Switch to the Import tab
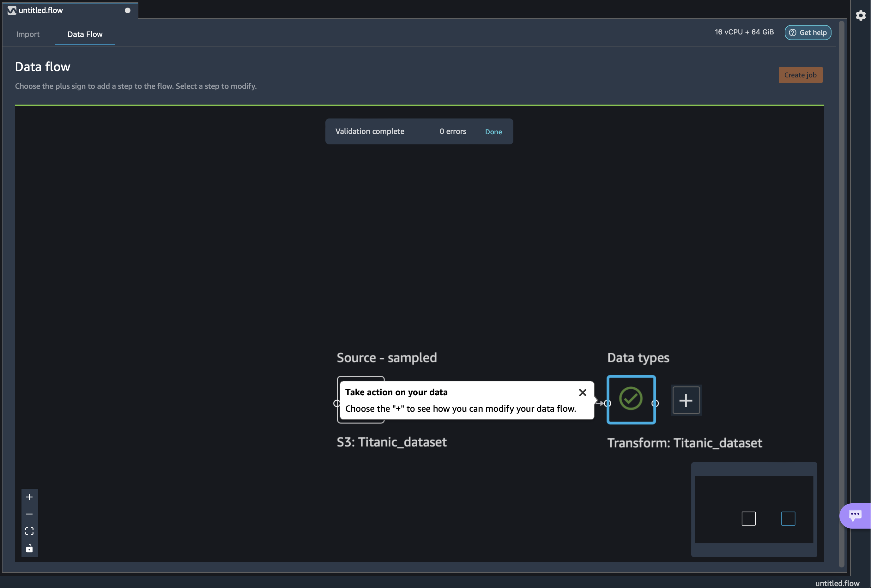 (28, 34)
